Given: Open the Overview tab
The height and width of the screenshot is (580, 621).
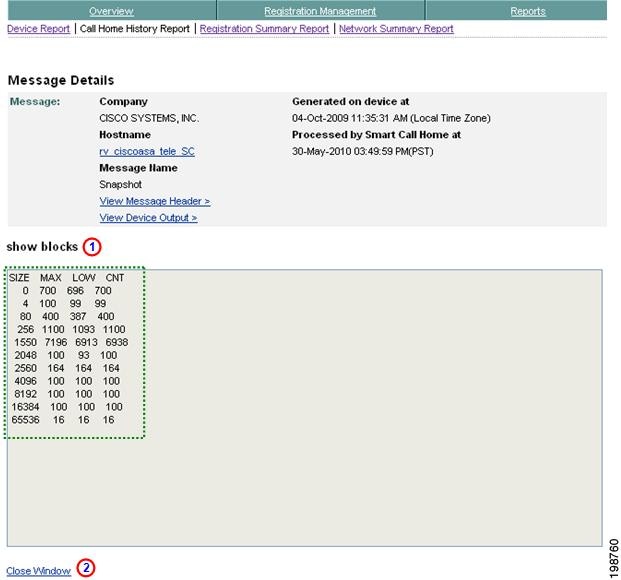Looking at the screenshot, I should (111, 11).
